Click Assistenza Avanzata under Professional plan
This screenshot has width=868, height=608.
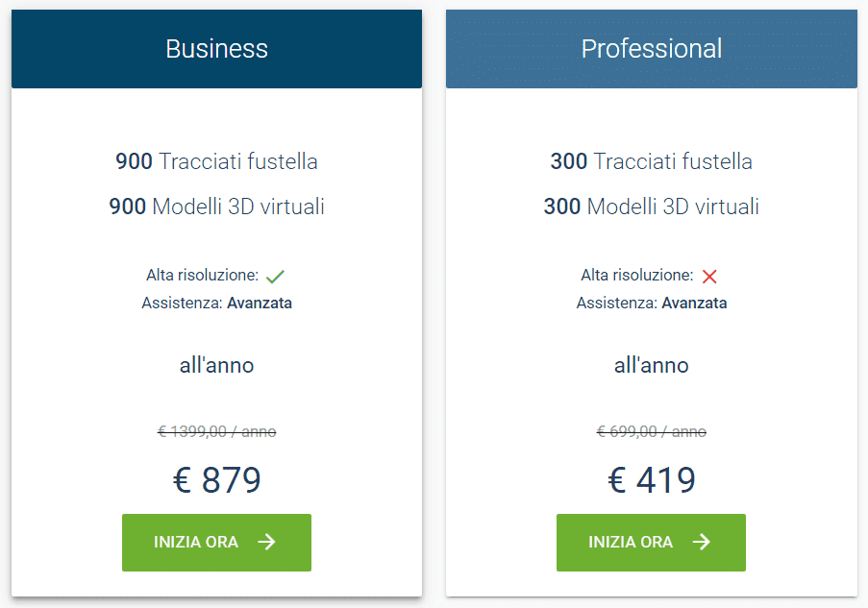coord(651,302)
